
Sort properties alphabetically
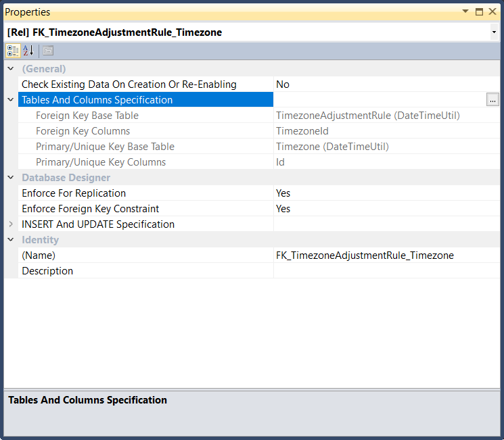click(x=28, y=51)
